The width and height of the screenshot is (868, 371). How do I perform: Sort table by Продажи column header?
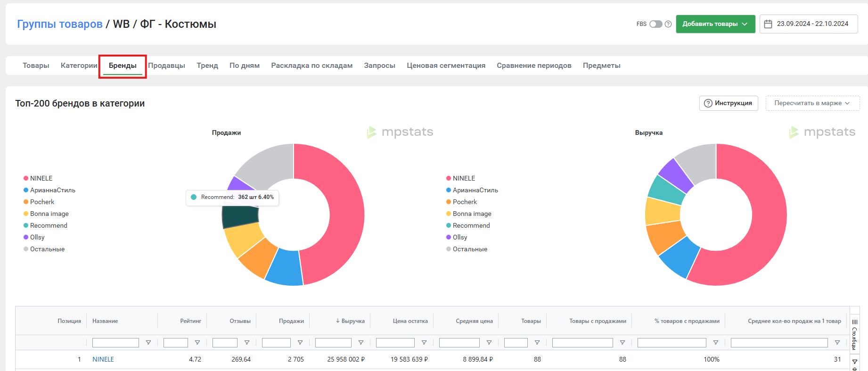291,321
